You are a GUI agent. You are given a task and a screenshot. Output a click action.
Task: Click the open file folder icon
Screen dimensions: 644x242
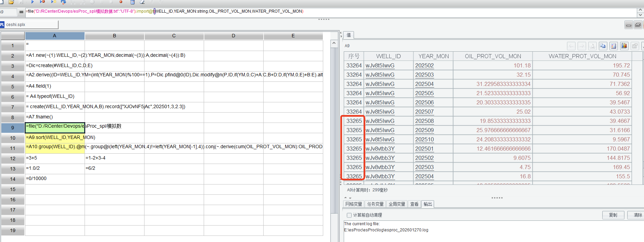(11, 2)
